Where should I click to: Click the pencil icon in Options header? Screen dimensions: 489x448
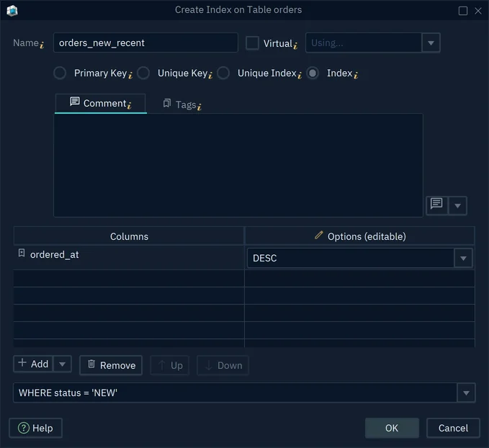(319, 236)
